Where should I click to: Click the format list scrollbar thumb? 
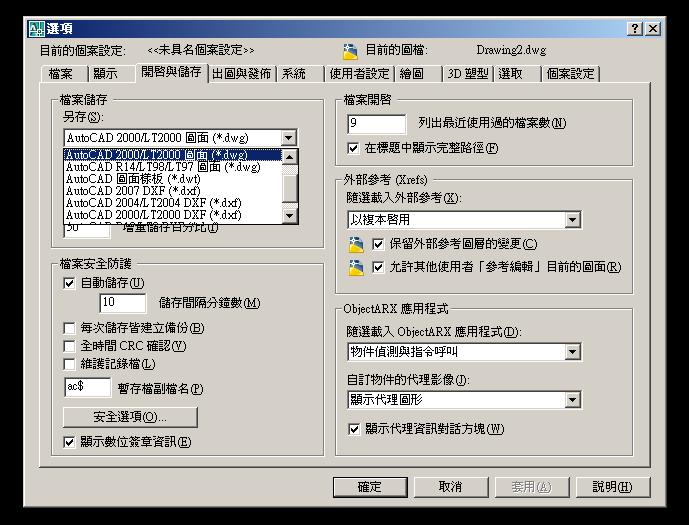(290, 188)
